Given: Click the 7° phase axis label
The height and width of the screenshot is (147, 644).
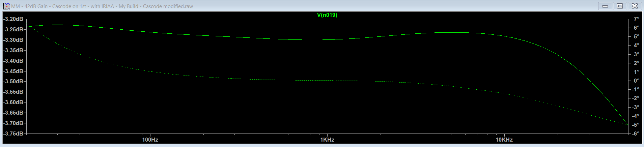Looking at the screenshot, I should (x=636, y=19).
